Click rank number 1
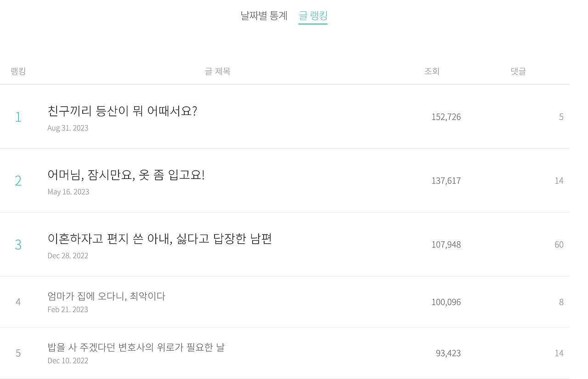The height and width of the screenshot is (379, 588). [18, 117]
